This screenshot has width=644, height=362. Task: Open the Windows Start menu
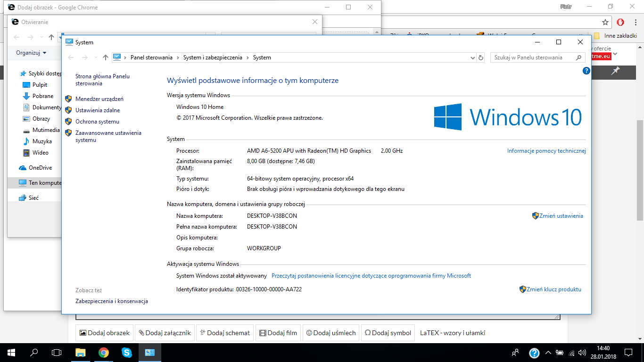point(11,353)
